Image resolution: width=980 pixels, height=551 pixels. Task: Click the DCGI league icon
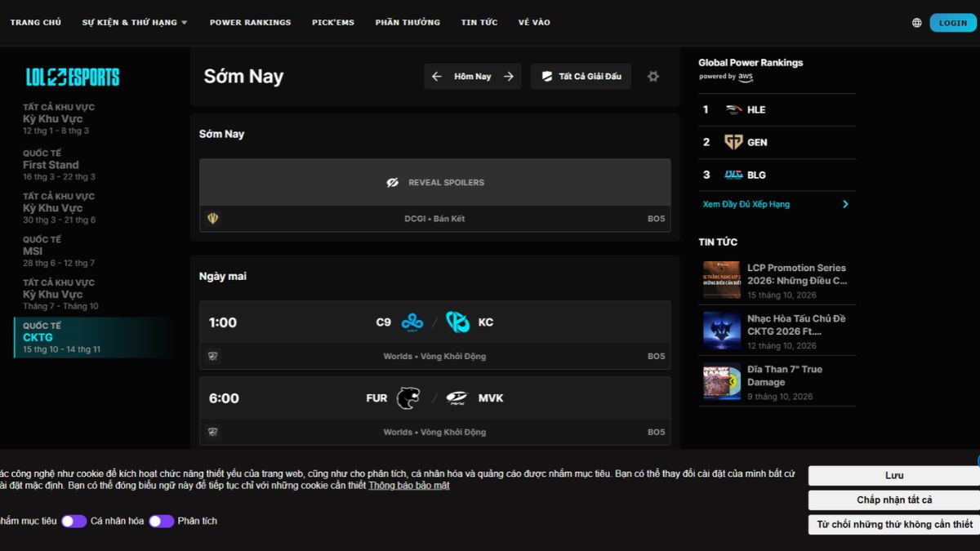[x=213, y=219]
